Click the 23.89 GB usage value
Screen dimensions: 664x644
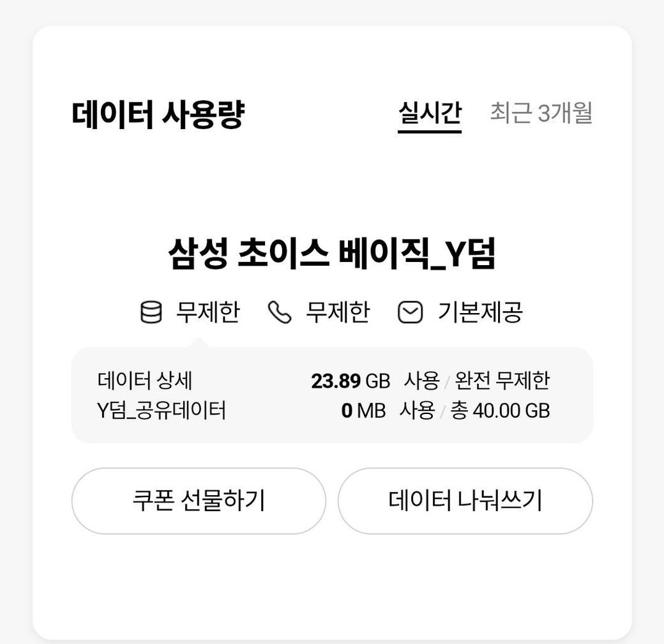coord(350,381)
